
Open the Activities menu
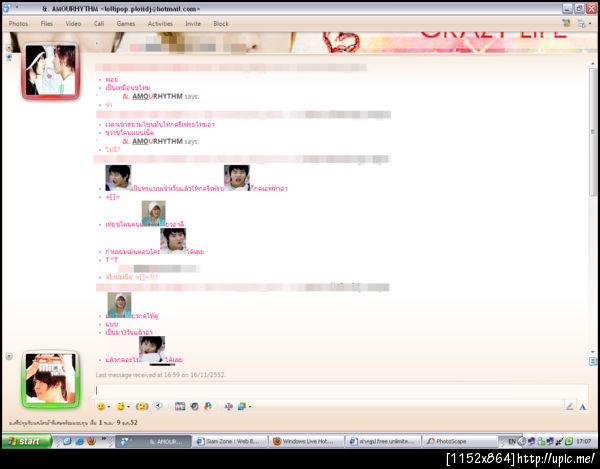[160, 24]
